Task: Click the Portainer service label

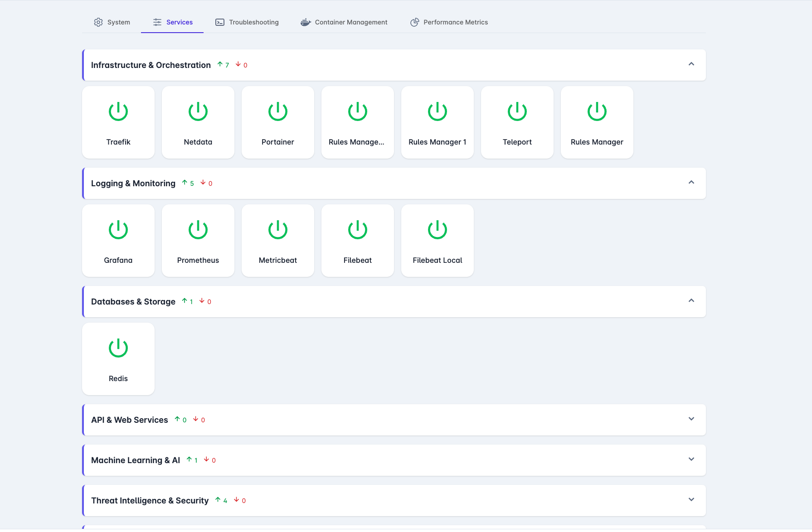Action: [x=278, y=142]
